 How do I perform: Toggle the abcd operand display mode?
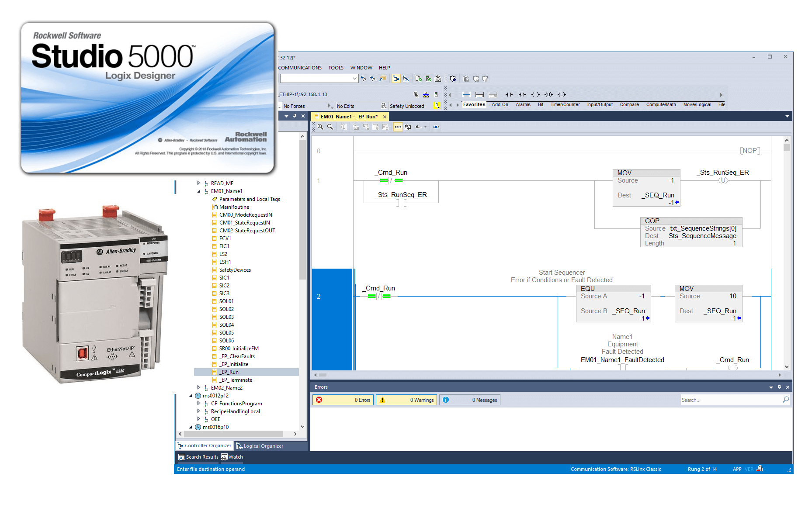(x=398, y=127)
